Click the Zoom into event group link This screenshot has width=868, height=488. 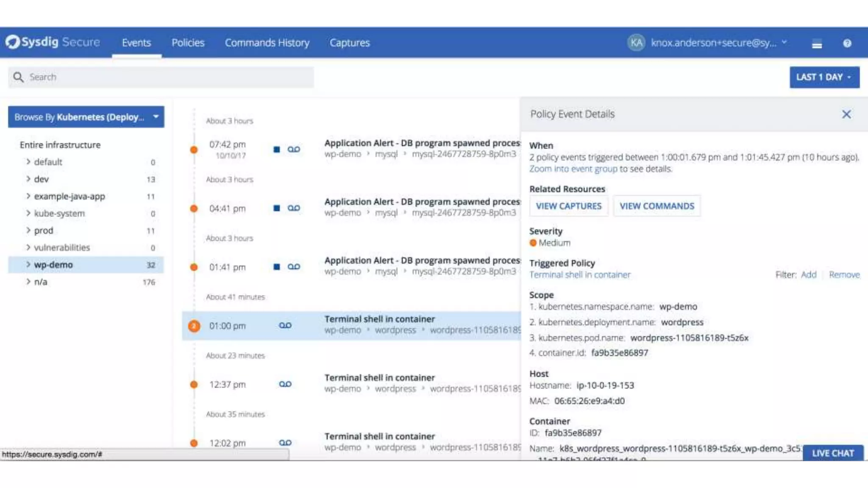(x=573, y=169)
